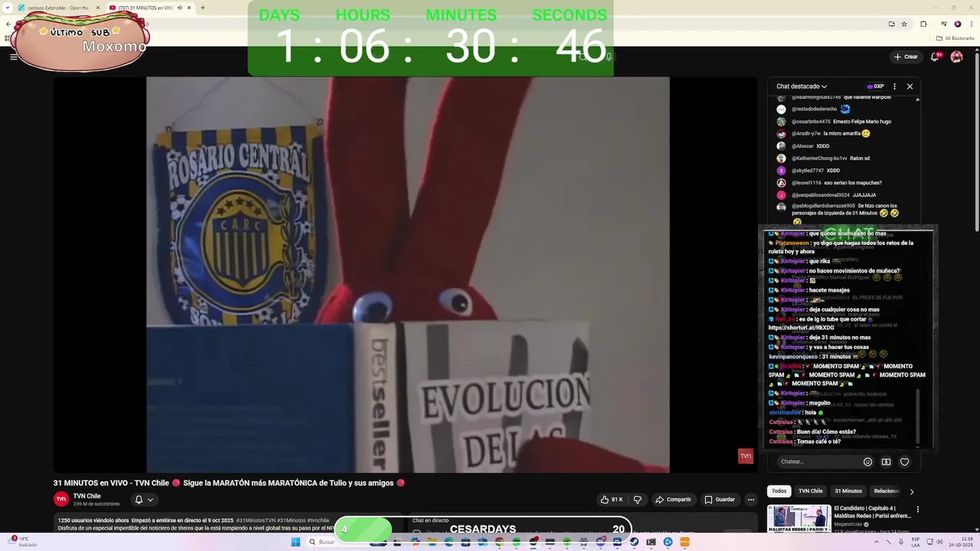Click the TVN Chile channel avatar
The image size is (980, 551).
point(61,499)
